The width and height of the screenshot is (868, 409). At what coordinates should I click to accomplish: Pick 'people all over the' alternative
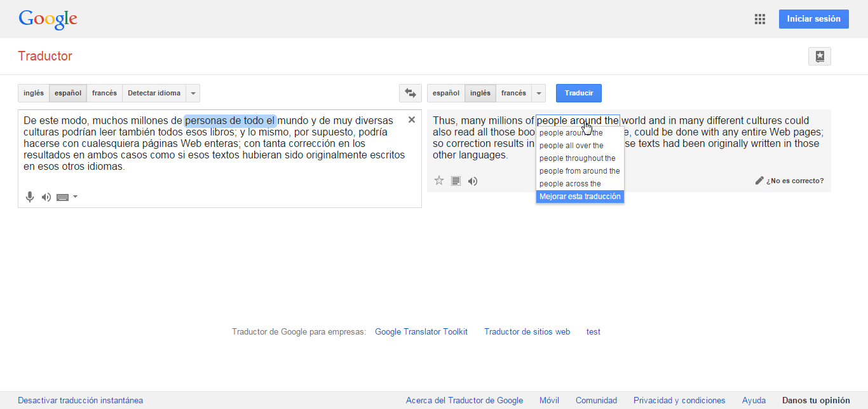[x=580, y=146]
